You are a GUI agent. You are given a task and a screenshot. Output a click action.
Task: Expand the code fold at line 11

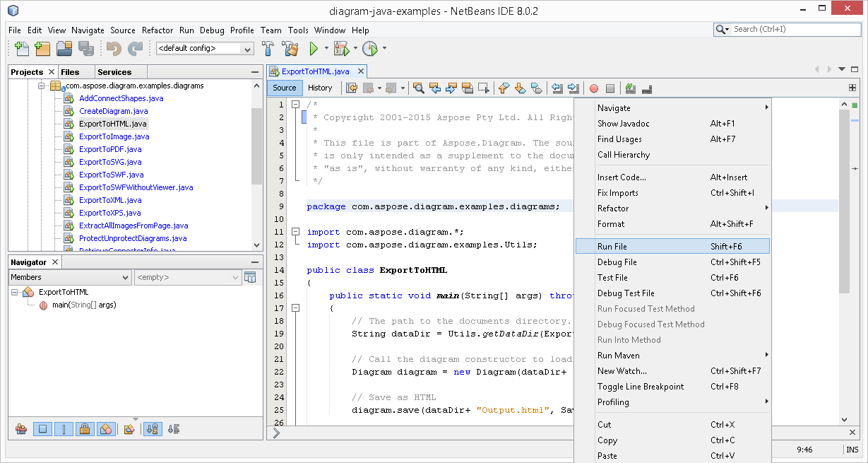pos(295,232)
